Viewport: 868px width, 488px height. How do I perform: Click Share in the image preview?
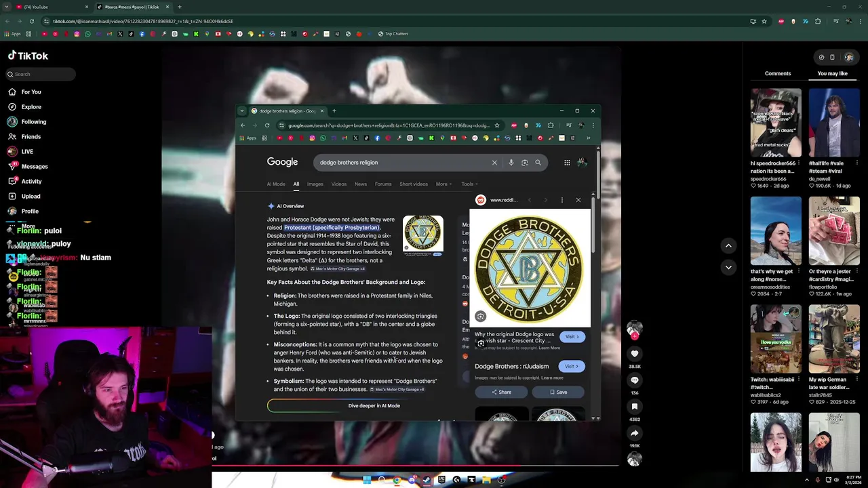point(502,392)
